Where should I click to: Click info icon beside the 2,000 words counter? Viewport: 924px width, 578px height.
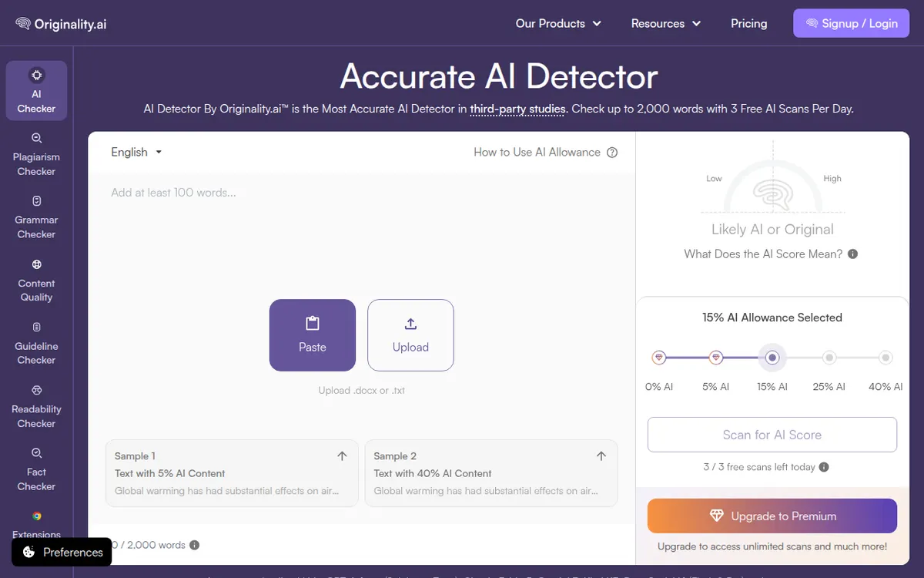tap(194, 545)
